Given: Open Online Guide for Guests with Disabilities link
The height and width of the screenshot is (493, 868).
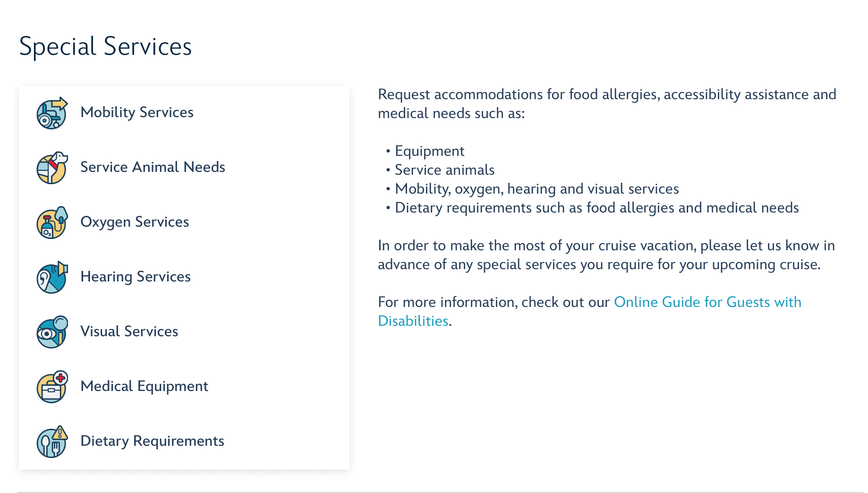Looking at the screenshot, I should tap(707, 302).
